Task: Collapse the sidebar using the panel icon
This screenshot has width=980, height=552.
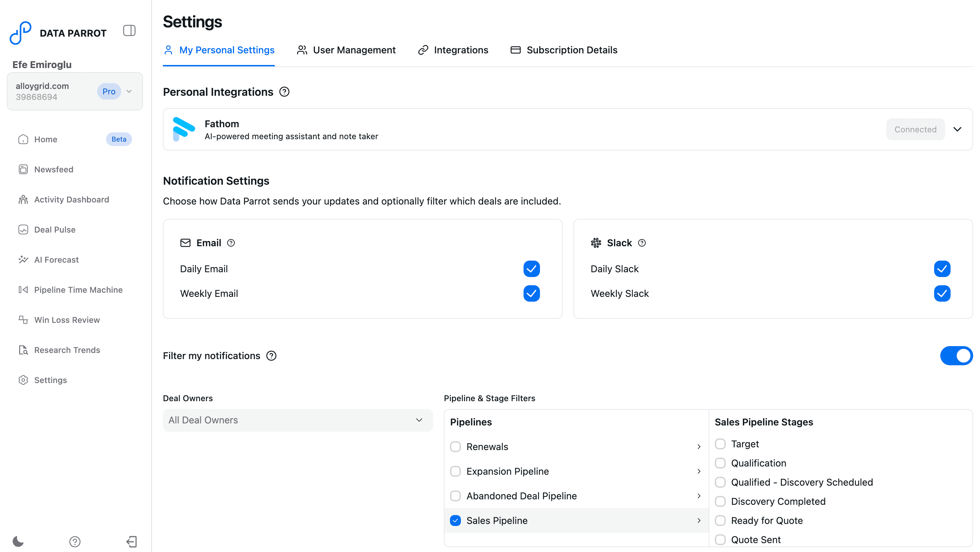Action: (129, 30)
